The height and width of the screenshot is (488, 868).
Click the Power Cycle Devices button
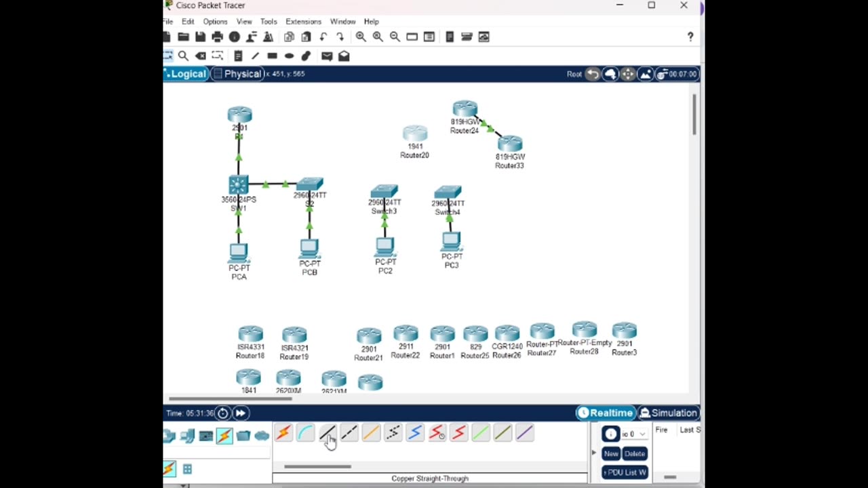pyautogui.click(x=222, y=413)
